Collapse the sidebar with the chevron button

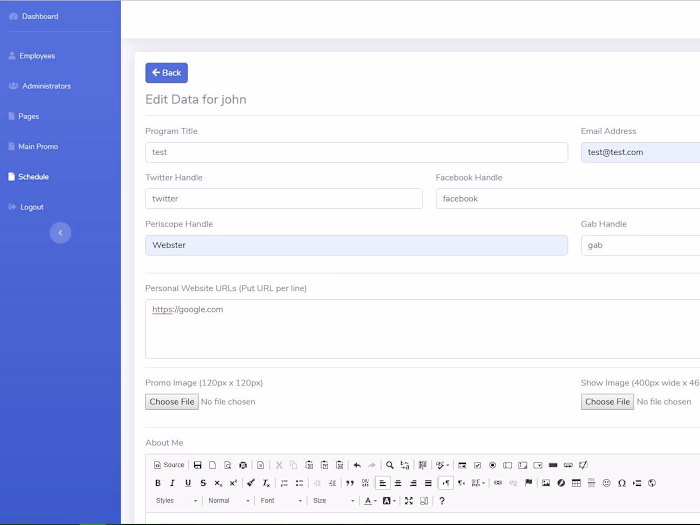[60, 233]
